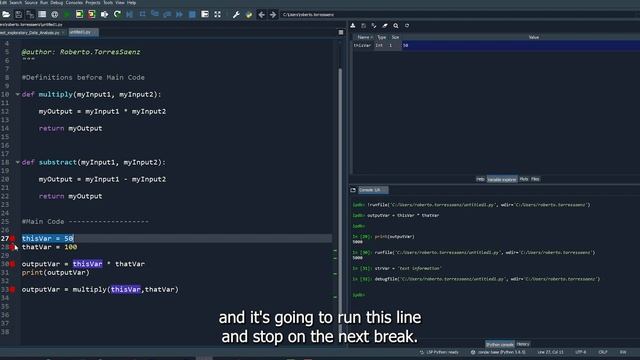Screen dimensions: 640x360
Task: Search variables magnifier icon
Action: point(396,26)
